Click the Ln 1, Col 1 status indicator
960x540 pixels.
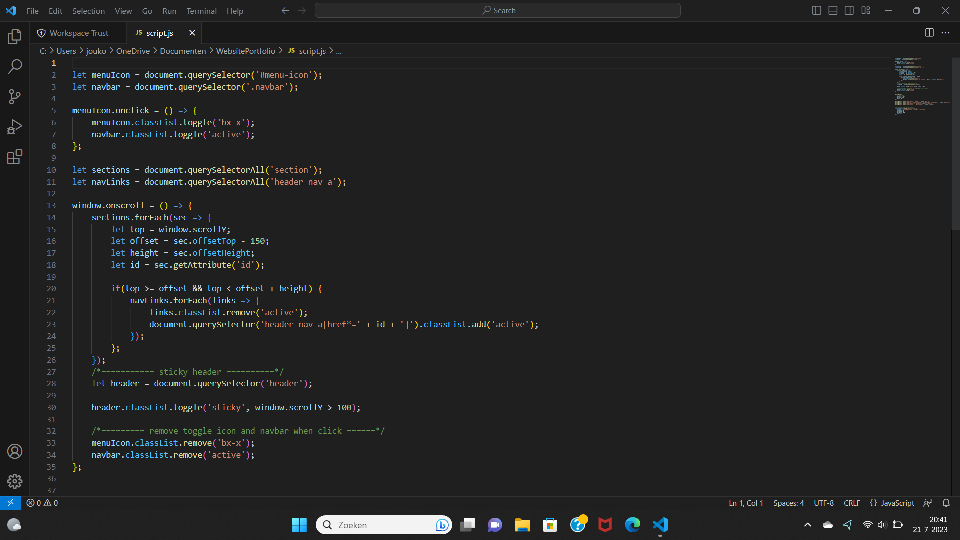[x=745, y=503]
